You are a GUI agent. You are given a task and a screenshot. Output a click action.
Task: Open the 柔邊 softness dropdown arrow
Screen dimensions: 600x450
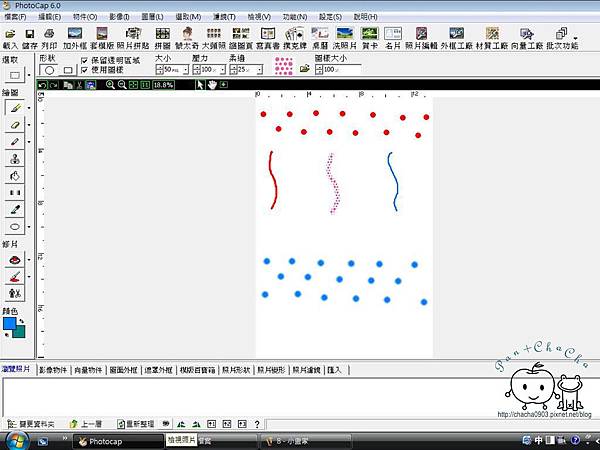pos(260,70)
